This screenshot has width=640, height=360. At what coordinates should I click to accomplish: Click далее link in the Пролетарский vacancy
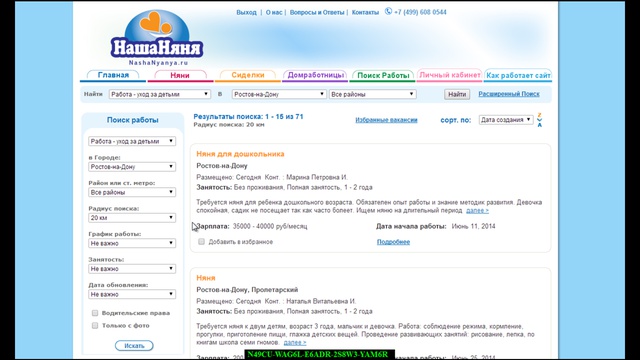295,342
